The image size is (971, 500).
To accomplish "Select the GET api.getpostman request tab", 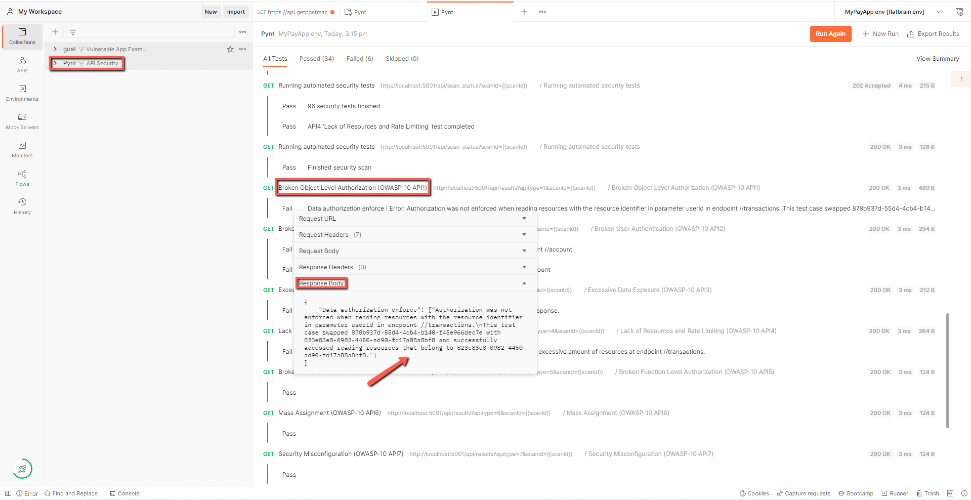I will click(295, 12).
